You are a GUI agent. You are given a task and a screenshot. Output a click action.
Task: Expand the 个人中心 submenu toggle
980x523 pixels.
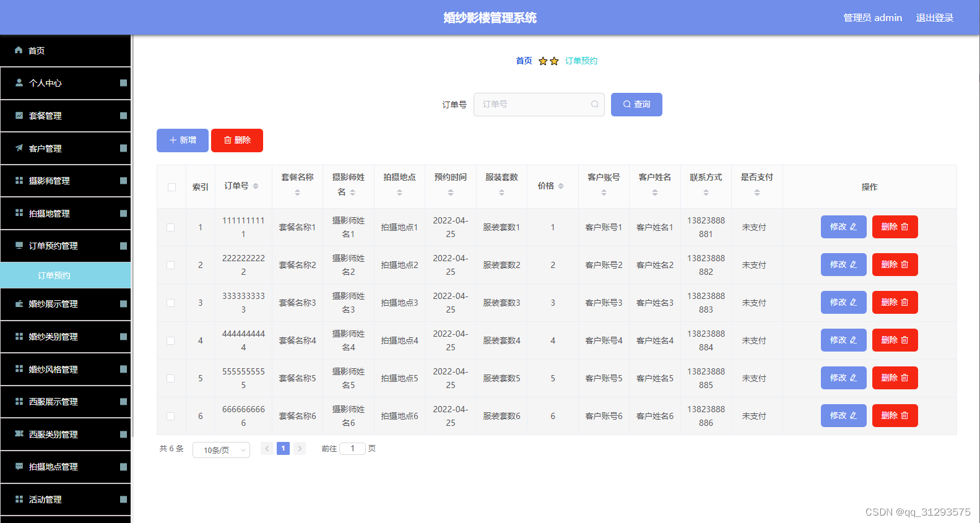pos(123,83)
